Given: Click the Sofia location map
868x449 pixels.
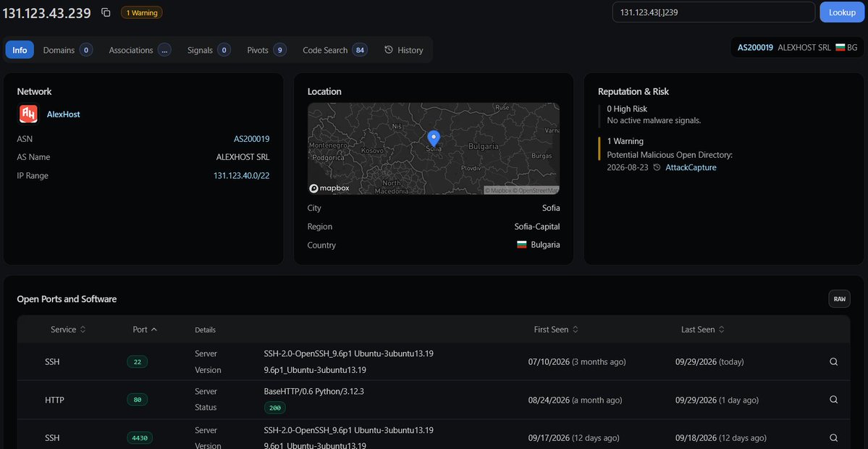Looking at the screenshot, I should pos(434,148).
